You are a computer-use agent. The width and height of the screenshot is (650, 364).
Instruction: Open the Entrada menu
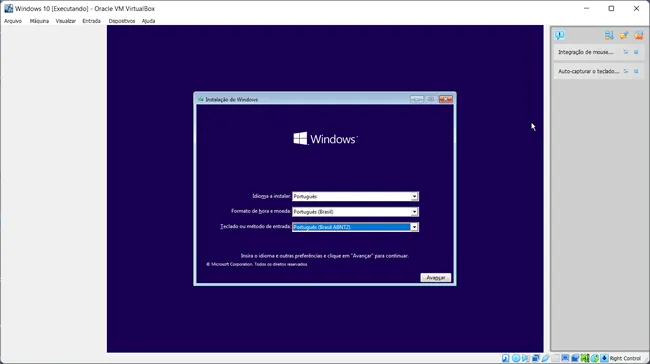91,21
